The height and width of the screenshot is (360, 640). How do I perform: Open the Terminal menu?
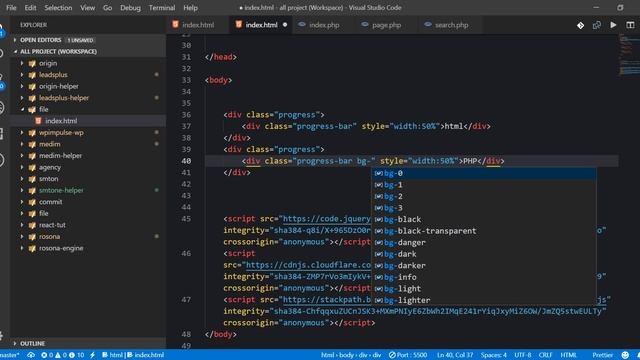[162, 7]
